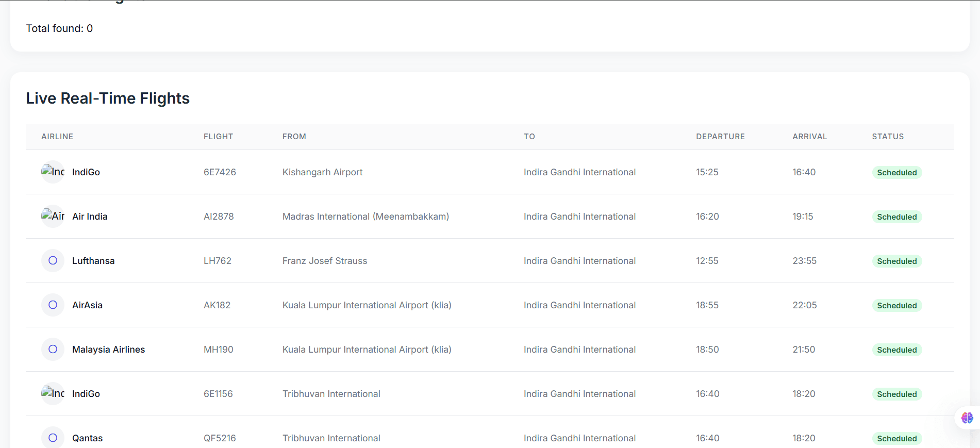Click the IndiGo logo beside flight 6E1156
980x448 pixels.
point(53,393)
